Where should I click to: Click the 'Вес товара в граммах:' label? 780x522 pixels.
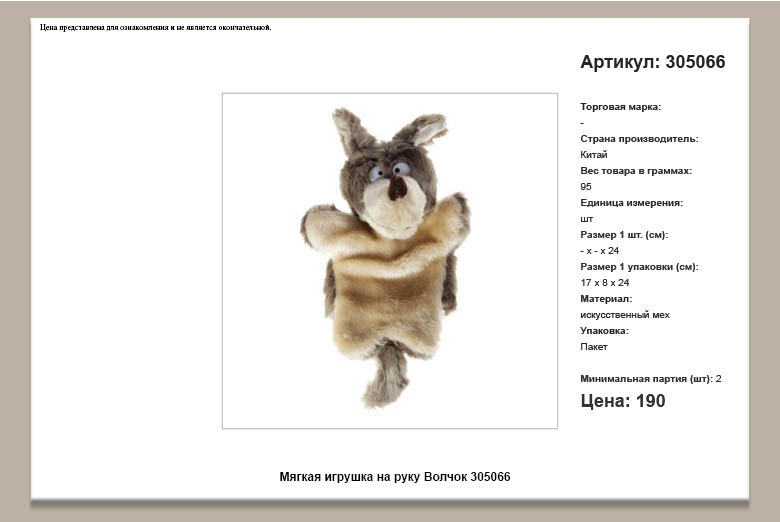pos(636,171)
